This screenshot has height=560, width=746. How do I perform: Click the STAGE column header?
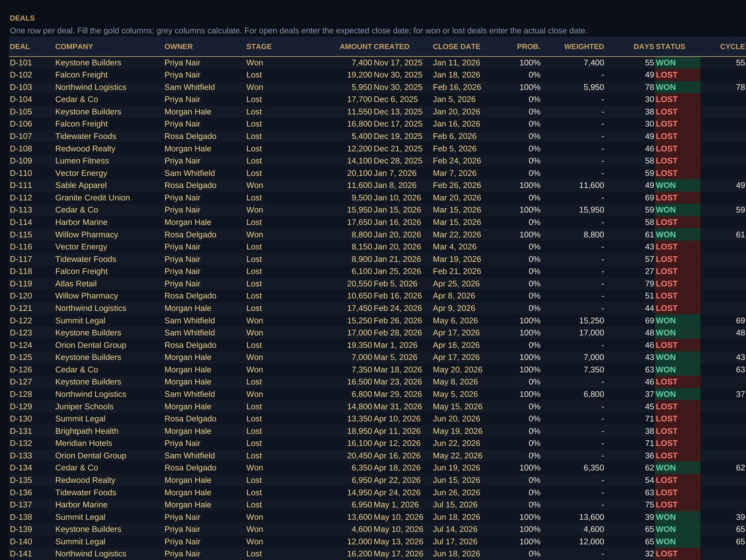click(x=259, y=47)
